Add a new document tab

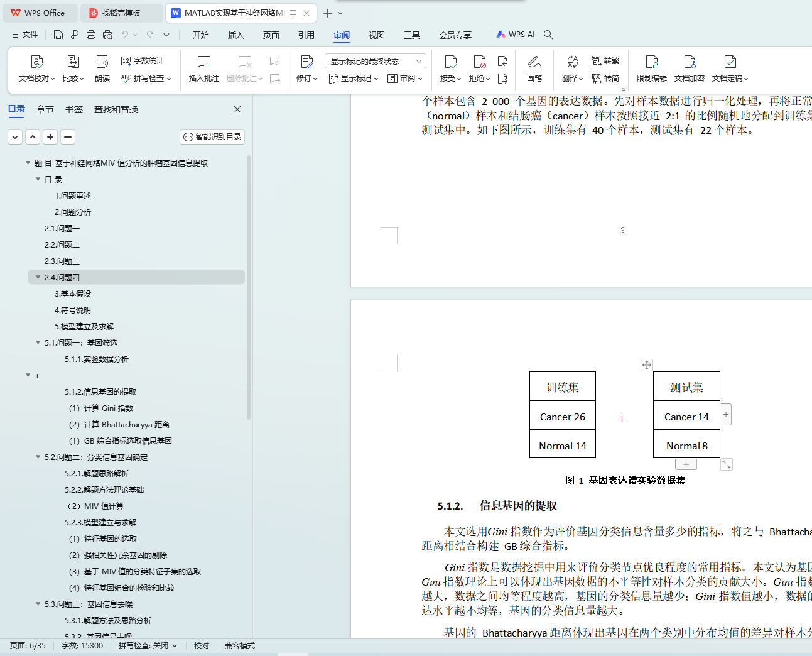point(328,13)
